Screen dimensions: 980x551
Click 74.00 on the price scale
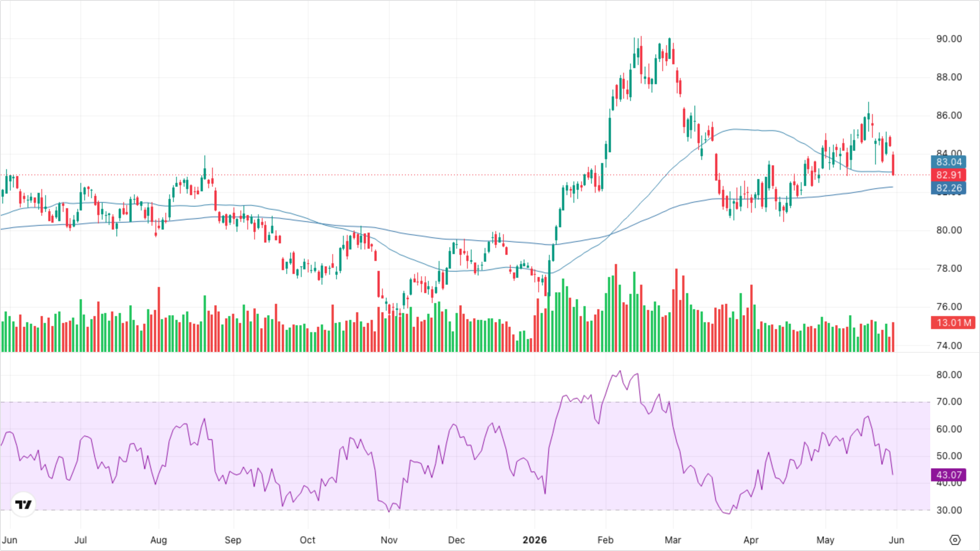pyautogui.click(x=949, y=346)
